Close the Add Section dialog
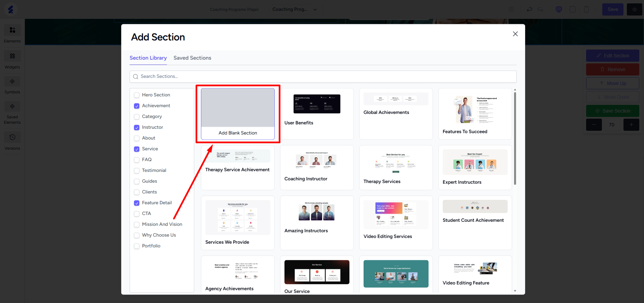The width and height of the screenshot is (644, 303). 515,34
